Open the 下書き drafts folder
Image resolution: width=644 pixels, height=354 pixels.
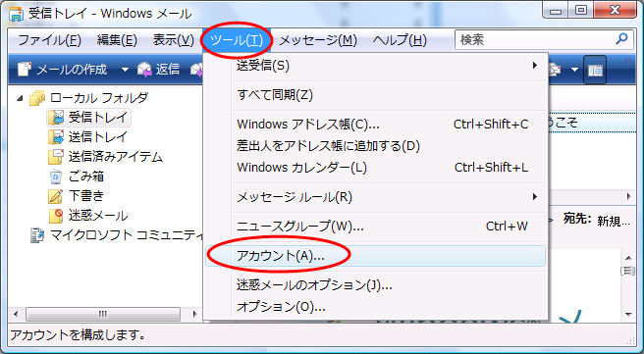76,196
